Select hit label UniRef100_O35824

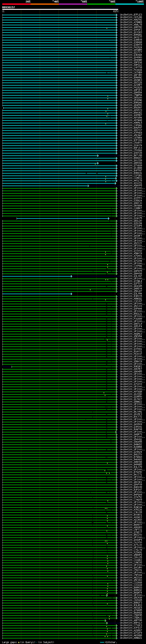pyautogui.click(x=131, y=201)
